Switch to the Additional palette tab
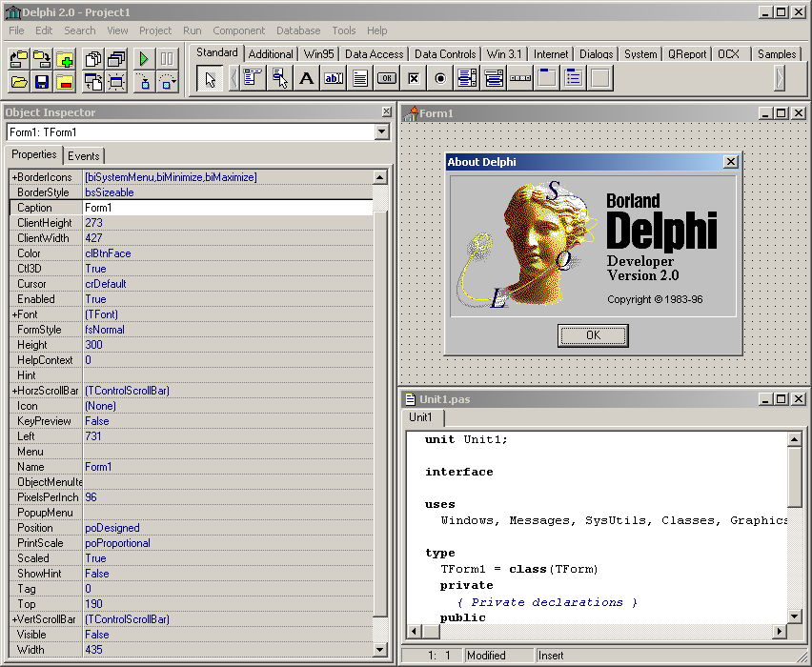 coord(271,54)
